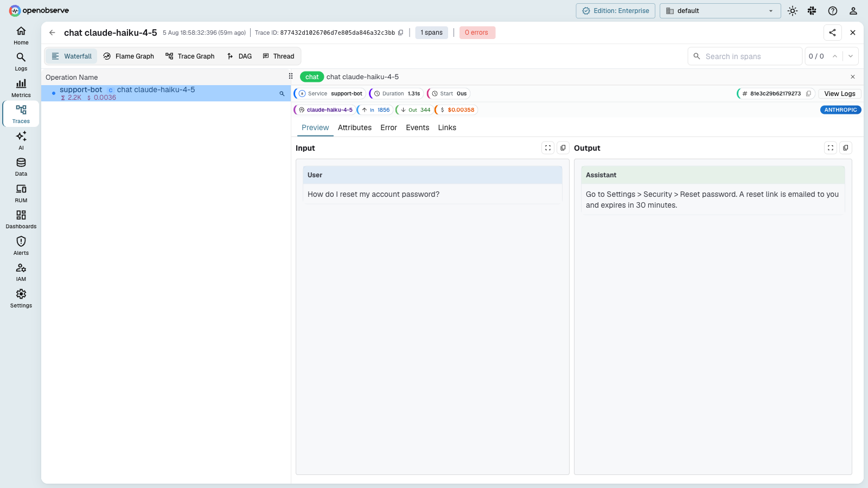The height and width of the screenshot is (488, 868).
Task: Click the OpenObserve logo
Action: tap(39, 10)
